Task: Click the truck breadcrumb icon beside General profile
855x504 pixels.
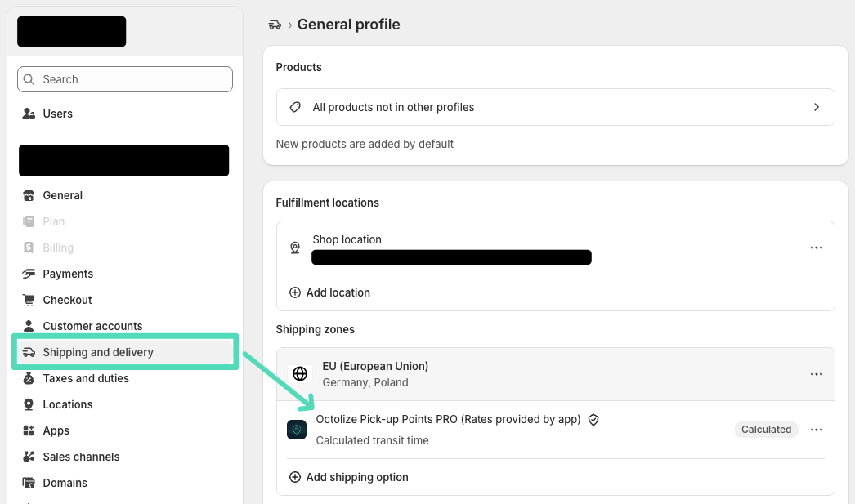Action: pos(275,25)
